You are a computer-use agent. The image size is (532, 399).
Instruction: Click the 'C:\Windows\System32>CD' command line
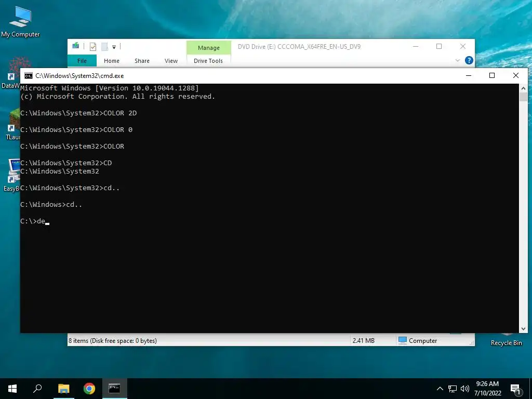coord(66,163)
